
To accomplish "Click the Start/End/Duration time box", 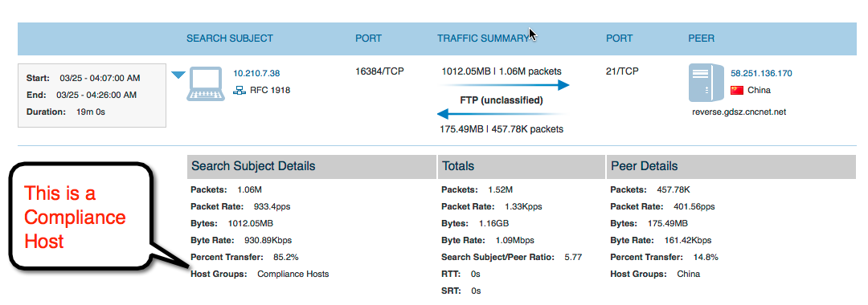I will coord(92,96).
